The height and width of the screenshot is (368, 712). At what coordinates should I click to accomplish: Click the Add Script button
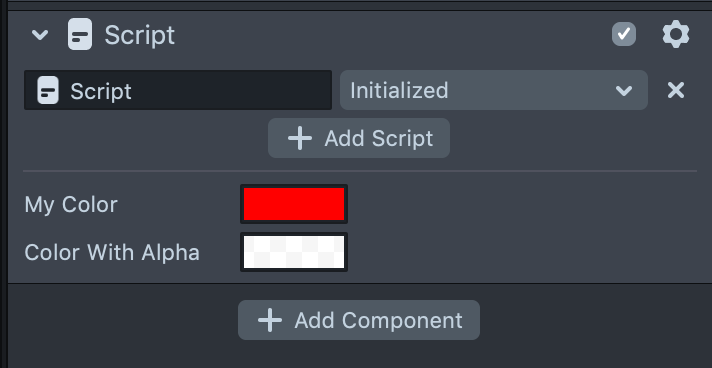[x=359, y=138]
